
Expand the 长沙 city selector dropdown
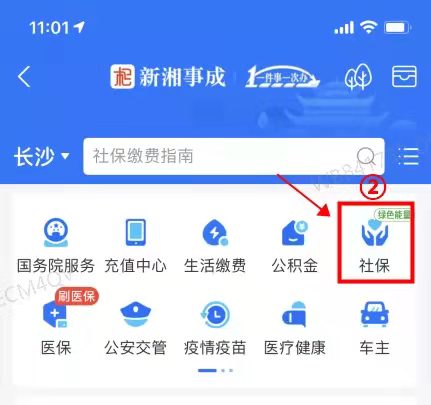point(41,156)
